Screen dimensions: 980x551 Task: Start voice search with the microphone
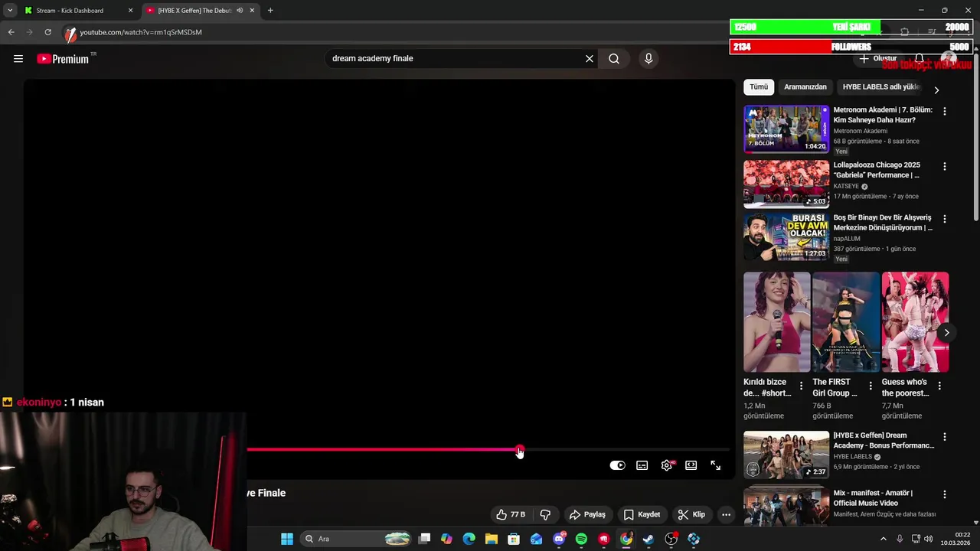[x=648, y=59]
